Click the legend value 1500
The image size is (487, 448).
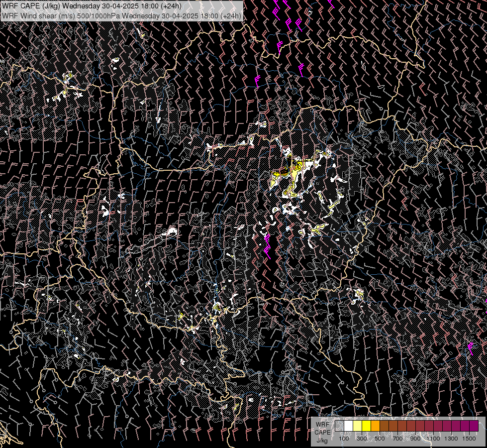click(469, 439)
